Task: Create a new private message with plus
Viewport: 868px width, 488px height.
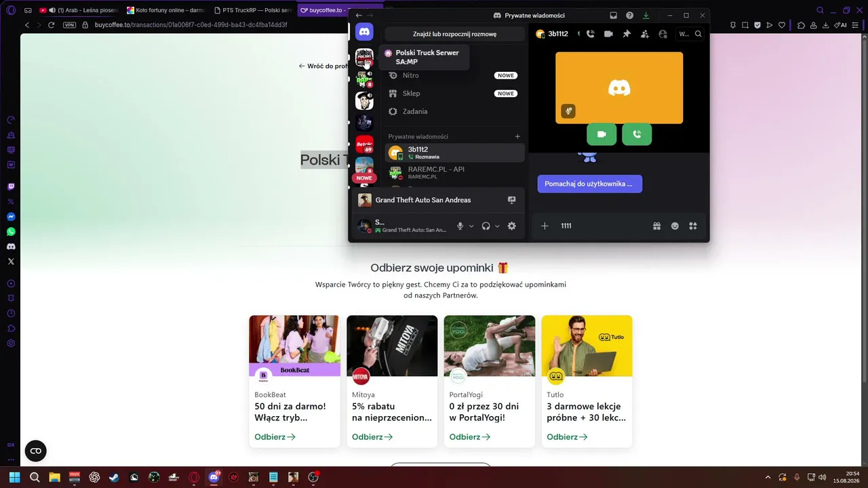Action: pos(517,136)
